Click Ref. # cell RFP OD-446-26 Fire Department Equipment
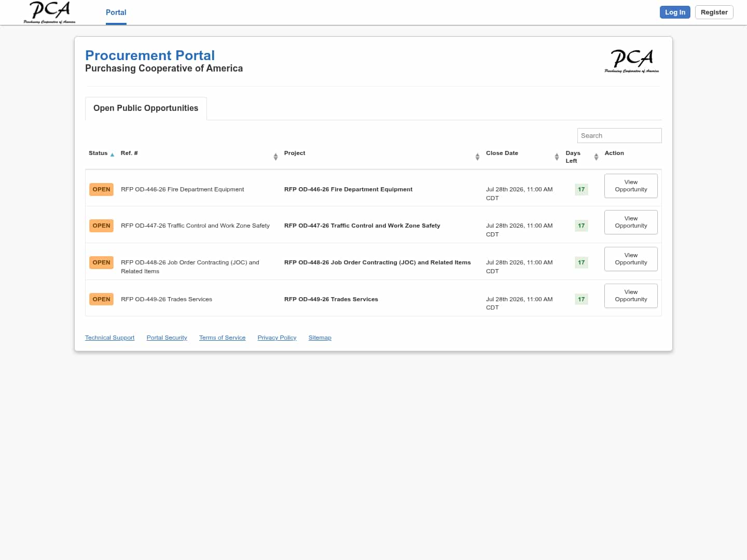This screenshot has height=560, width=747. (182, 189)
